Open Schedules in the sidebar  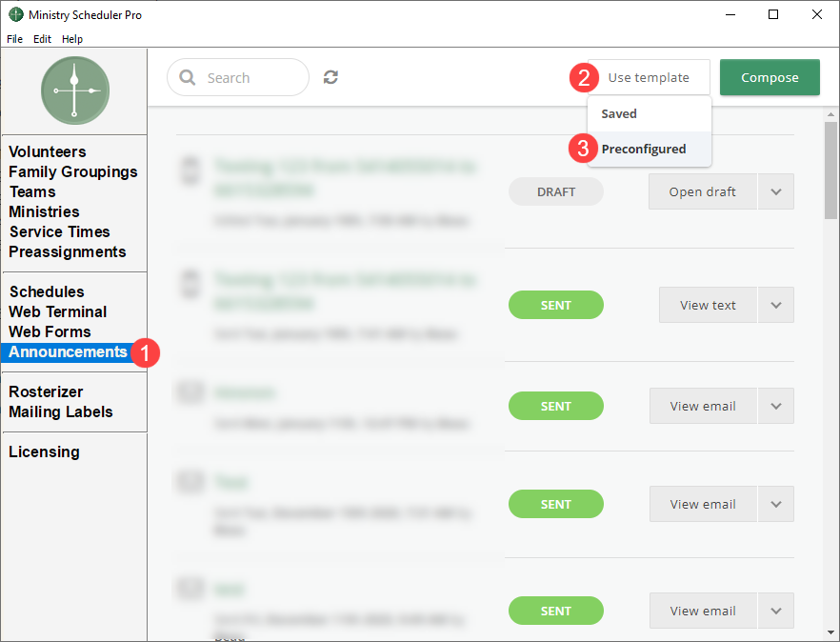tap(47, 291)
